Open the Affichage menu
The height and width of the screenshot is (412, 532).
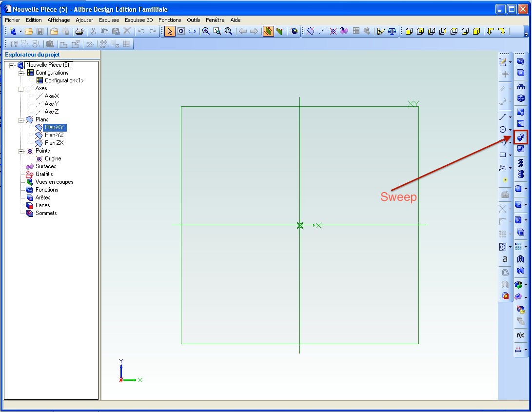(59, 20)
